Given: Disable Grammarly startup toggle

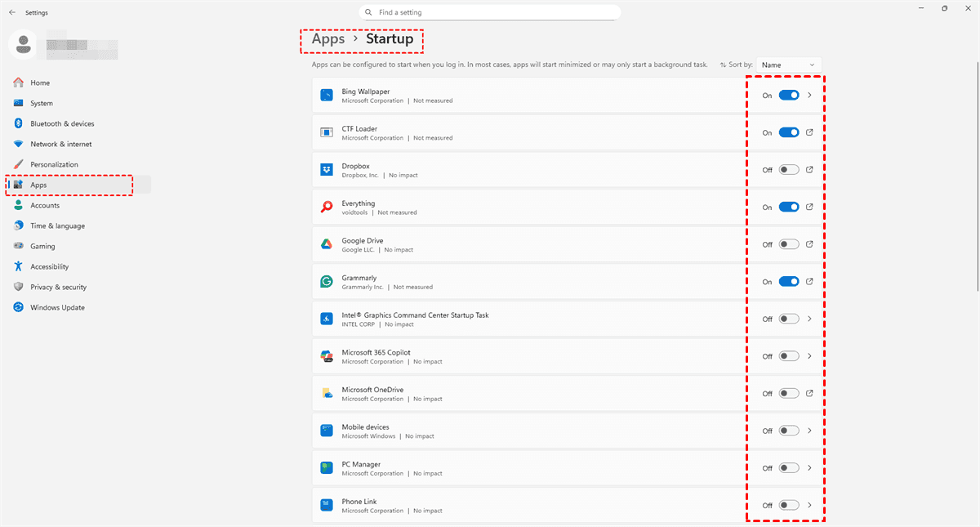Looking at the screenshot, I should (788, 282).
